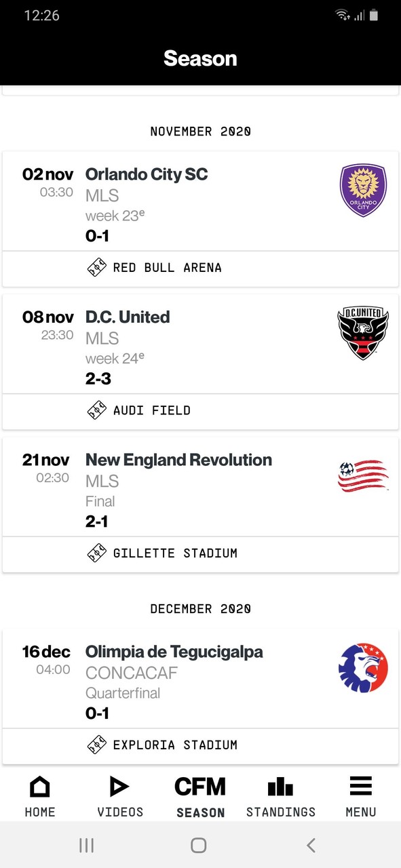Select the ticket icon for AUDI FIELD
The image size is (401, 868).
(x=98, y=410)
